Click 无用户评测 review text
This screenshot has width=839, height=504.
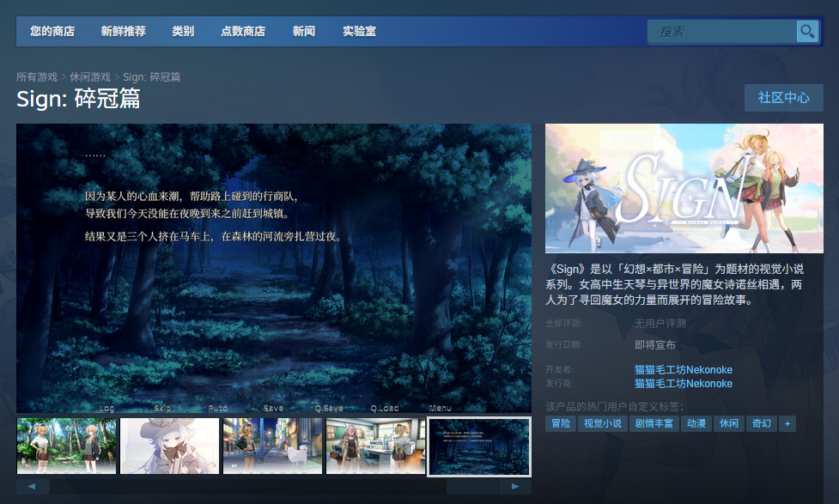[660, 324]
